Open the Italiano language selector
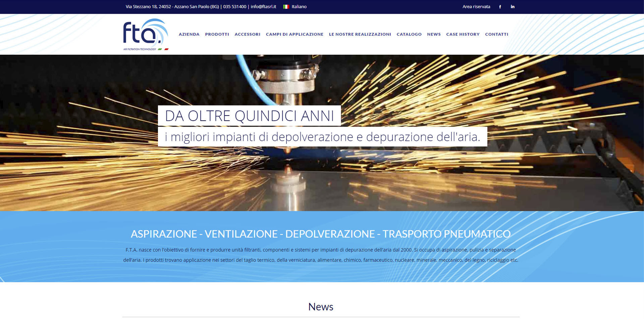 [295, 7]
